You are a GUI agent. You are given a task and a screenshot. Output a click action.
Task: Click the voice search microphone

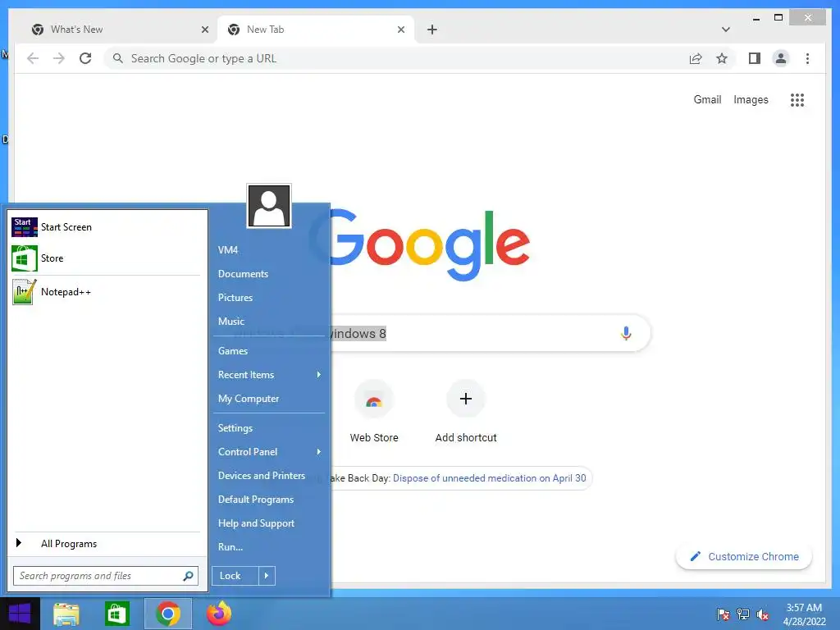(x=626, y=333)
